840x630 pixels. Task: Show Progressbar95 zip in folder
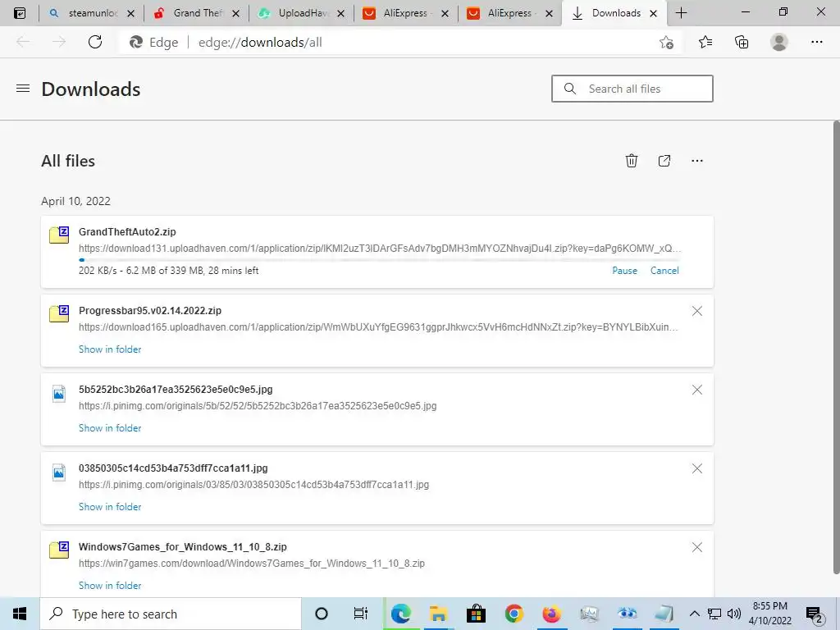point(110,349)
